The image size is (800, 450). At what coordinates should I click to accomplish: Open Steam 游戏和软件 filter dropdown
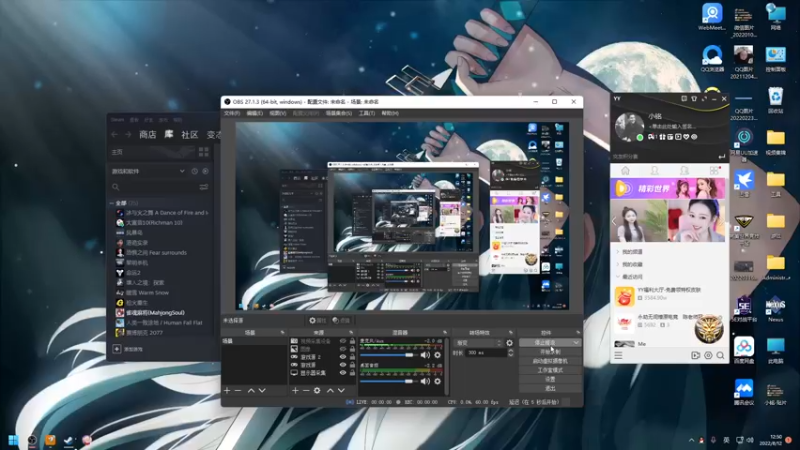point(148,171)
